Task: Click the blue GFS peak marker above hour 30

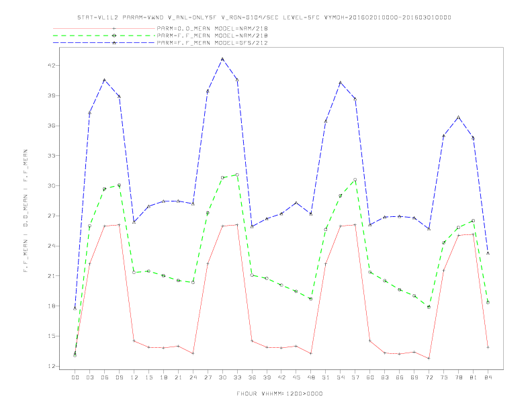Action: click(x=222, y=59)
